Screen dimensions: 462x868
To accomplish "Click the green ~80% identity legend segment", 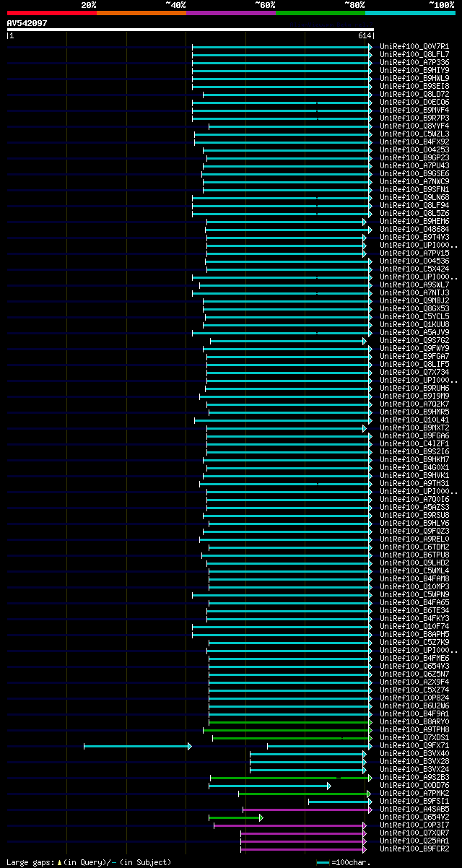I will pos(321,13).
